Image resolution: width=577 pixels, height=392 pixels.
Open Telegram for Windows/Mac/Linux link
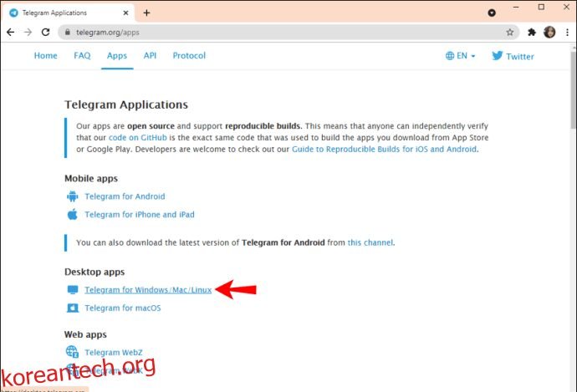148,290
